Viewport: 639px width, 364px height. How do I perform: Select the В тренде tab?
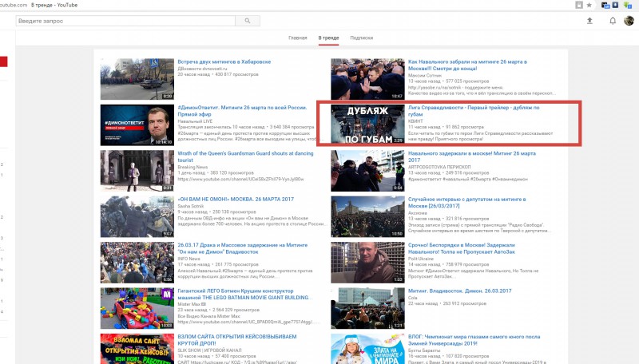[x=328, y=38]
